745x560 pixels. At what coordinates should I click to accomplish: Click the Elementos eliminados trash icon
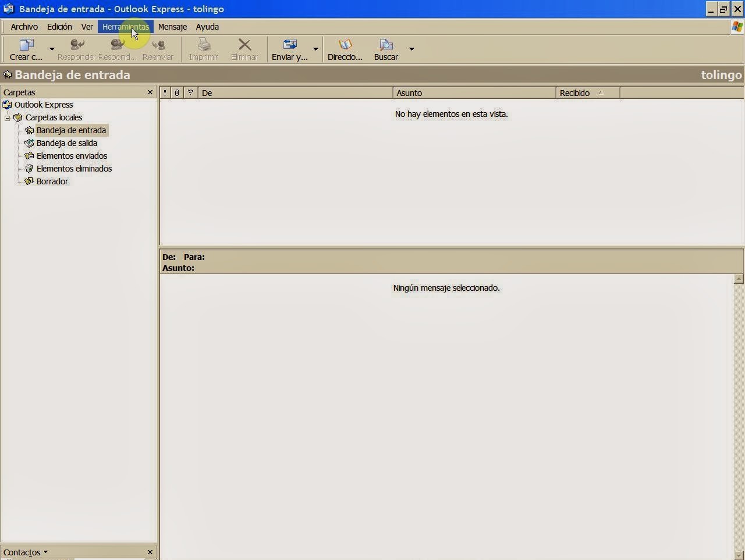[x=29, y=169]
